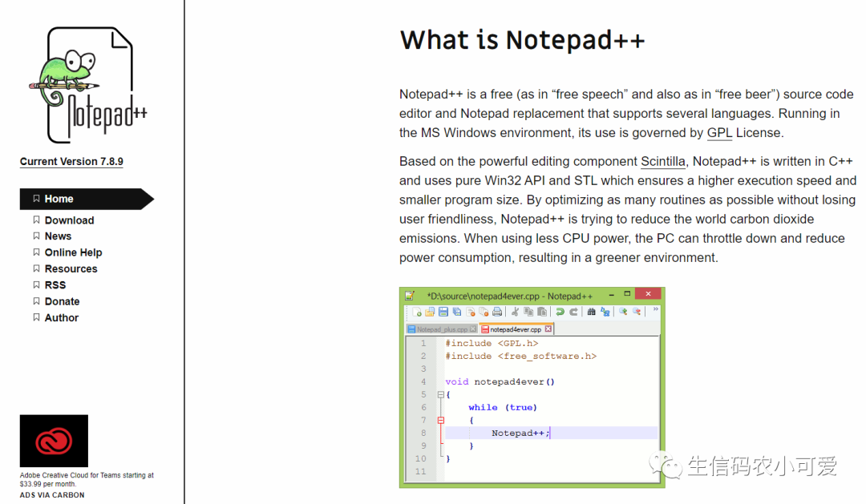Close notepad4ever.cpp tab via red X
The image size is (866, 504).
tap(548, 329)
